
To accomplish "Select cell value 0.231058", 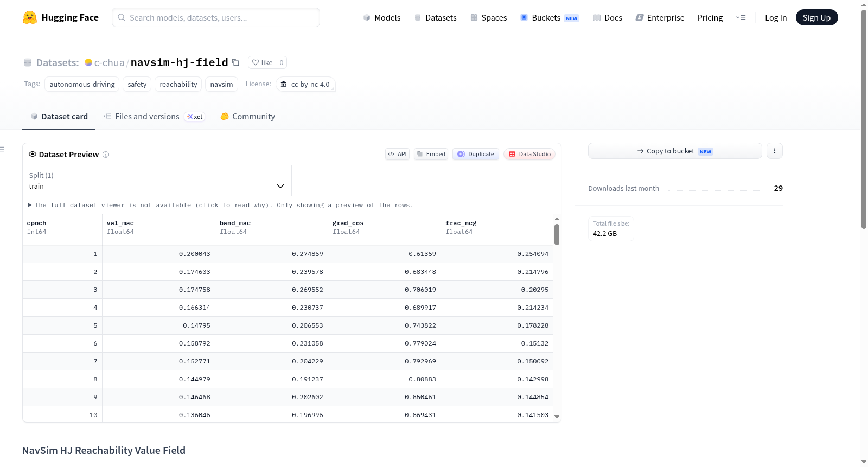I will click(307, 343).
